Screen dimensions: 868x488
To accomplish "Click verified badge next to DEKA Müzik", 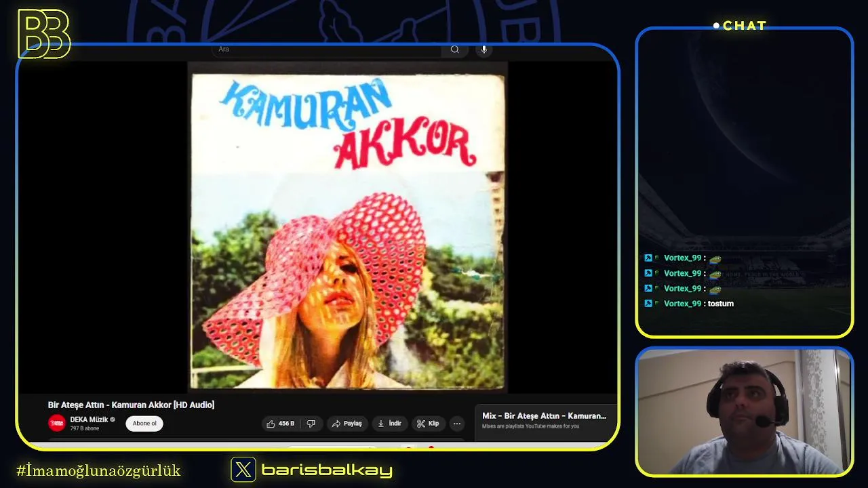I will [x=113, y=420].
